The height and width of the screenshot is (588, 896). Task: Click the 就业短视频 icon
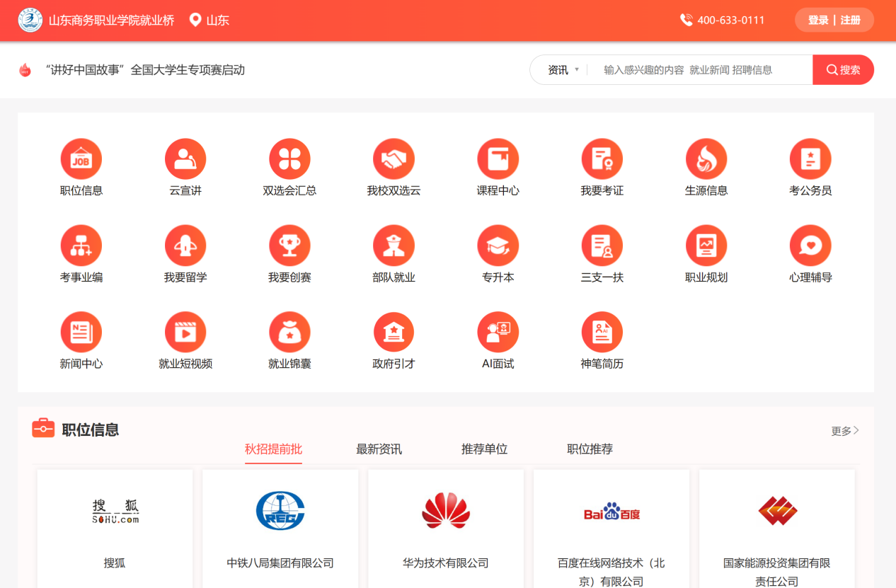(x=185, y=332)
